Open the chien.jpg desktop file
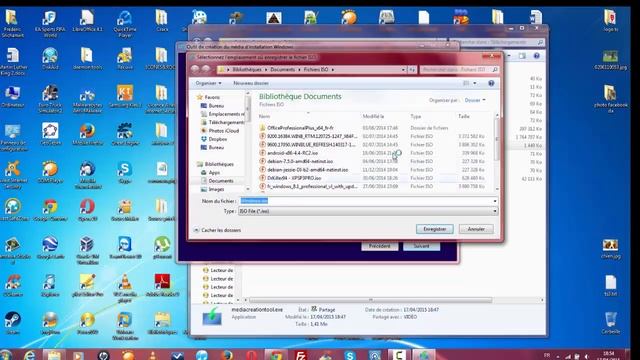This screenshot has height=360, width=640. click(x=611, y=249)
